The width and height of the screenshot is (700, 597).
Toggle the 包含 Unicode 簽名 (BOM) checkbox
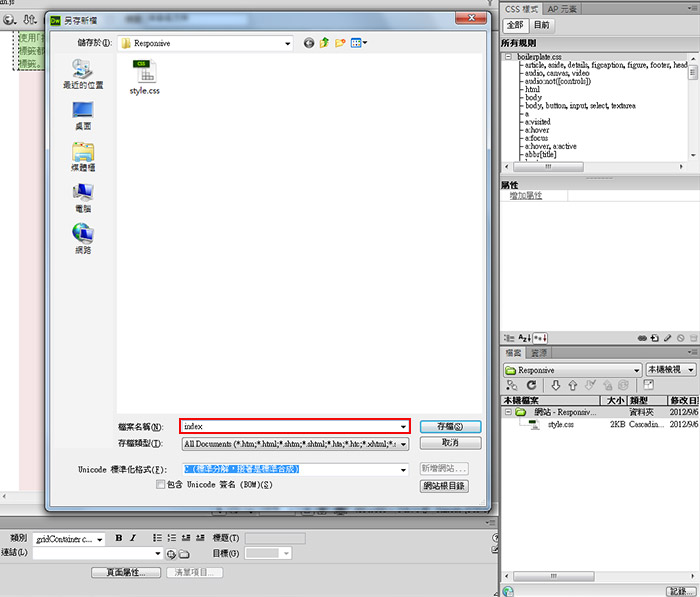pos(160,484)
